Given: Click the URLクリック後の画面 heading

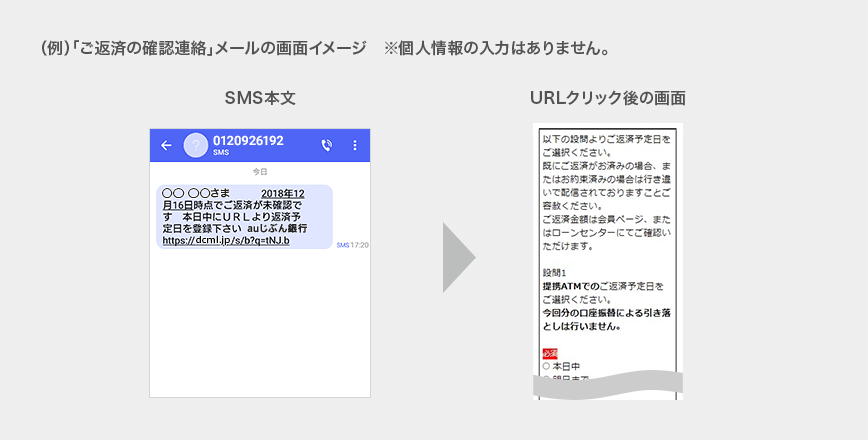Looking at the screenshot, I should (x=608, y=98).
